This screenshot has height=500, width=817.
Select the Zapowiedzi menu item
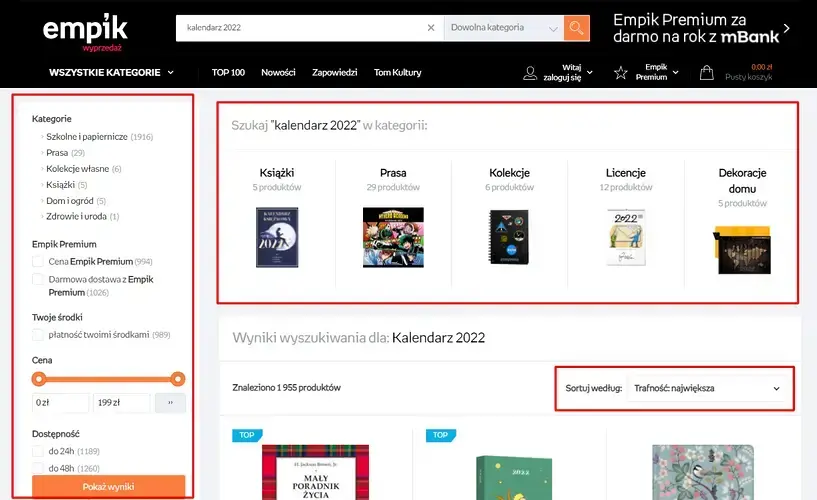[x=334, y=73]
